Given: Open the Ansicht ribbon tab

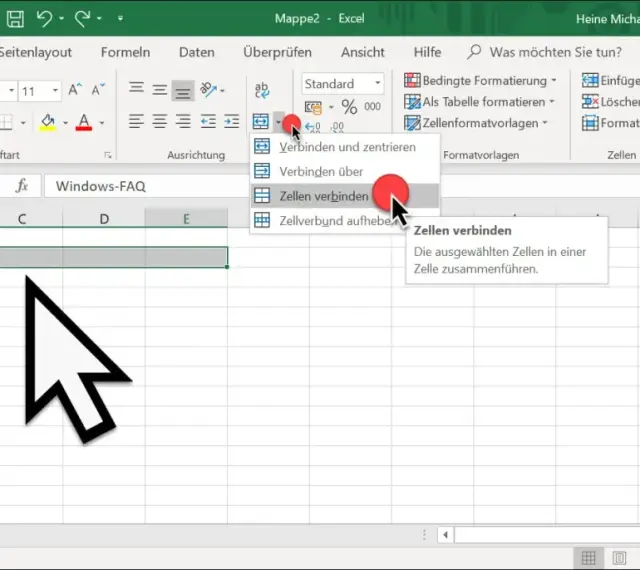Looking at the screenshot, I should (362, 52).
